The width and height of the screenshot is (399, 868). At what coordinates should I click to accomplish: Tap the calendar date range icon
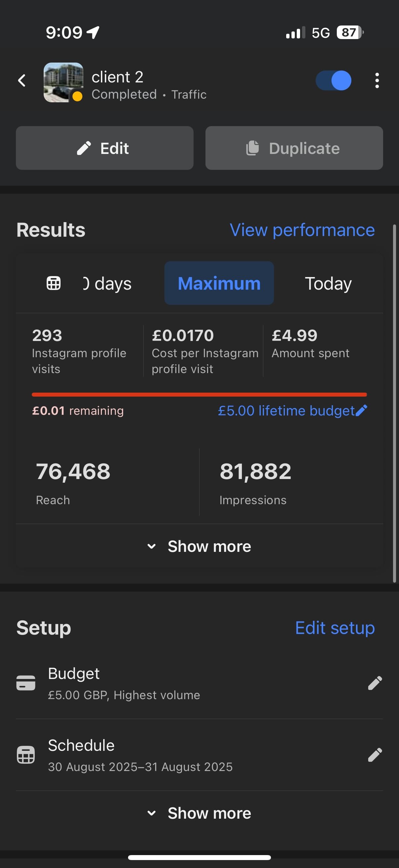[x=54, y=283]
